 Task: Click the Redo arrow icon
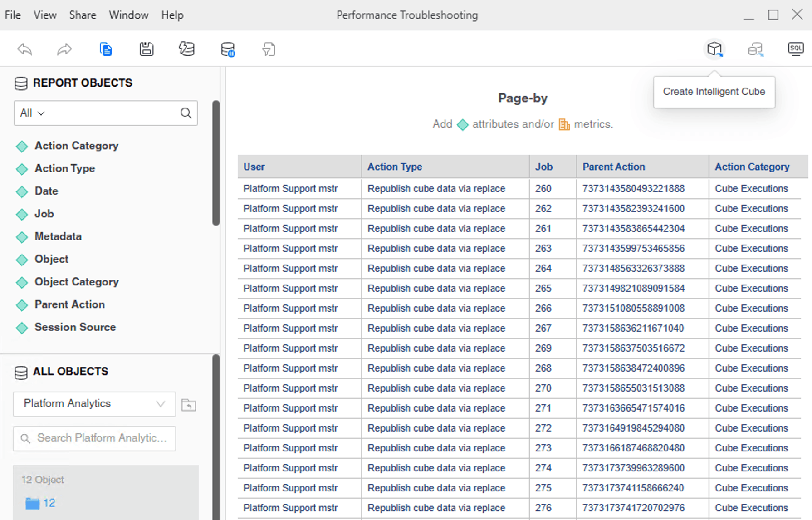pyautogui.click(x=64, y=49)
